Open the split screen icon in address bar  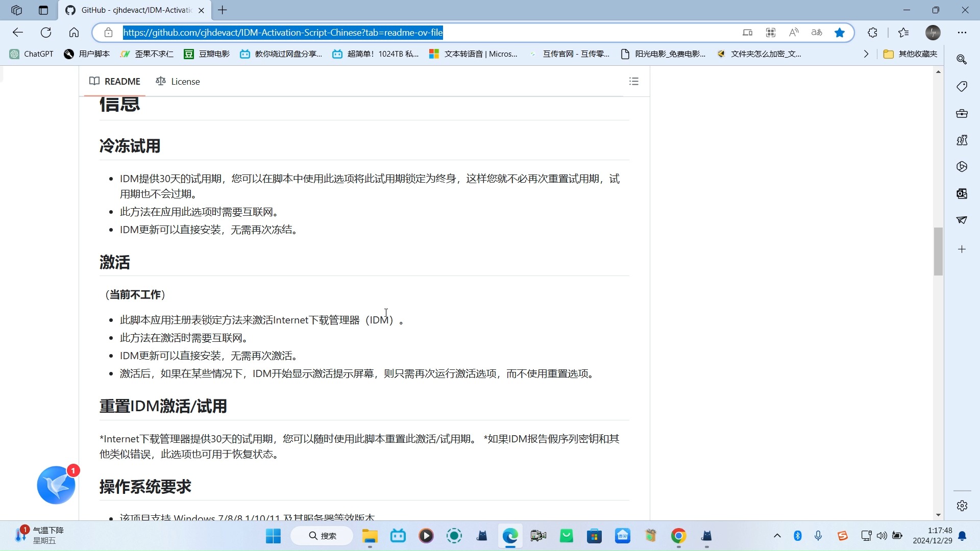coord(747,33)
